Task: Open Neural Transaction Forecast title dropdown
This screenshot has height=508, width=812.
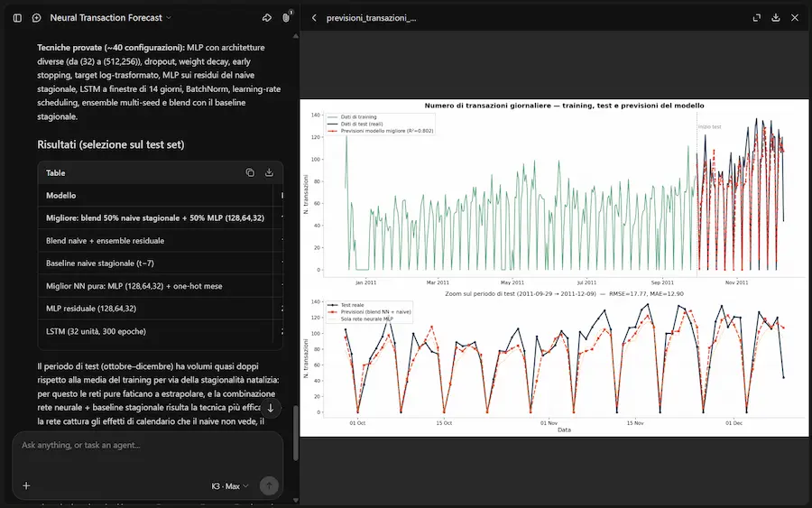Action: pyautogui.click(x=110, y=18)
